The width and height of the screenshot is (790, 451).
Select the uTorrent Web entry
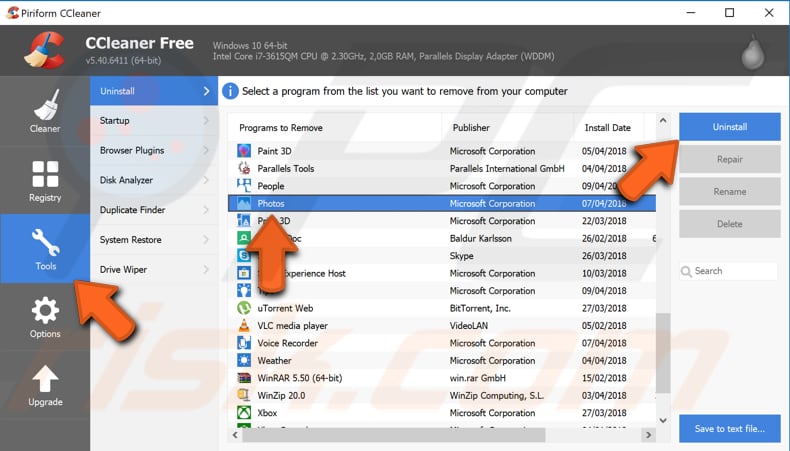(x=442, y=308)
